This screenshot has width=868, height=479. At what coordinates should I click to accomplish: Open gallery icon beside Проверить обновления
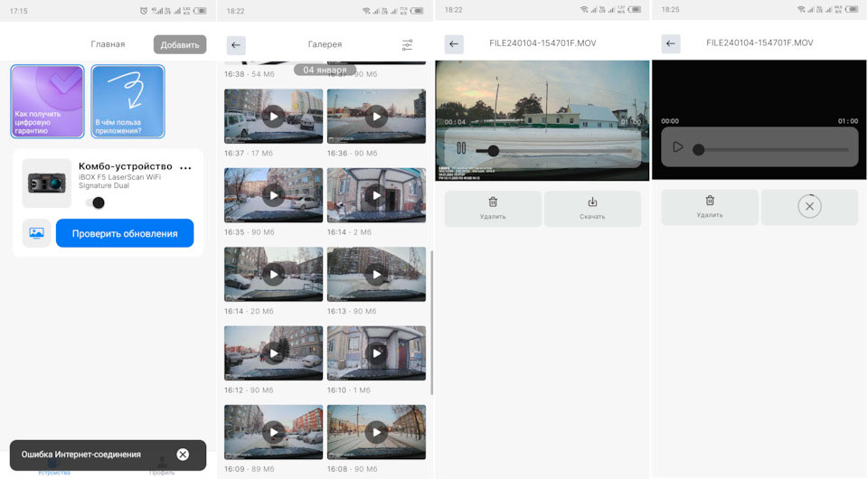[x=36, y=233]
